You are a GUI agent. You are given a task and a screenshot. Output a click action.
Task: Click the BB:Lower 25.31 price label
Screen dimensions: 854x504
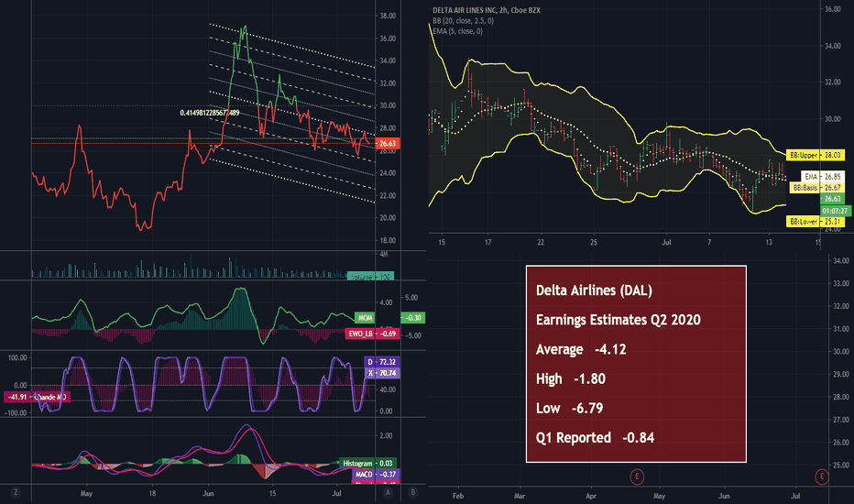coord(816,222)
